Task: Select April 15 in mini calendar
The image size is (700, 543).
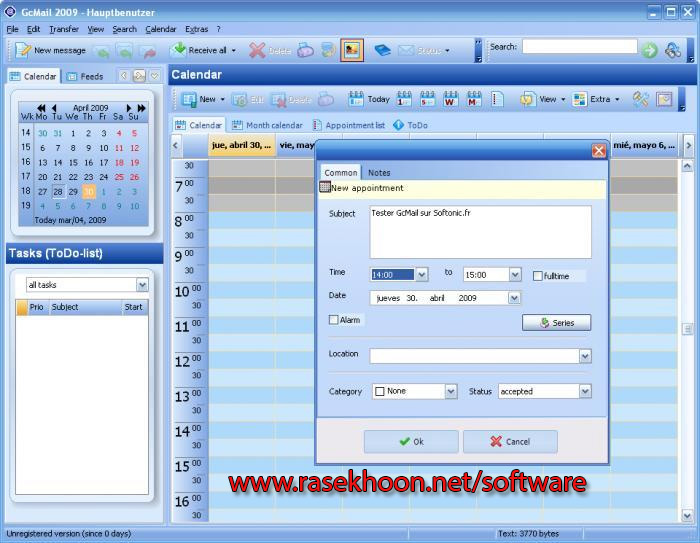Action: pos(73,163)
